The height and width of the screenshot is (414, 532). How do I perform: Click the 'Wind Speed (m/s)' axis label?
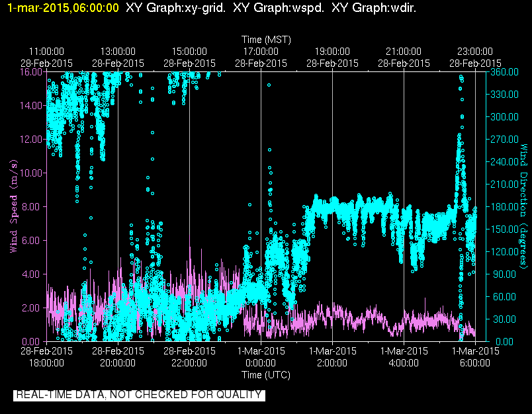click(x=13, y=206)
